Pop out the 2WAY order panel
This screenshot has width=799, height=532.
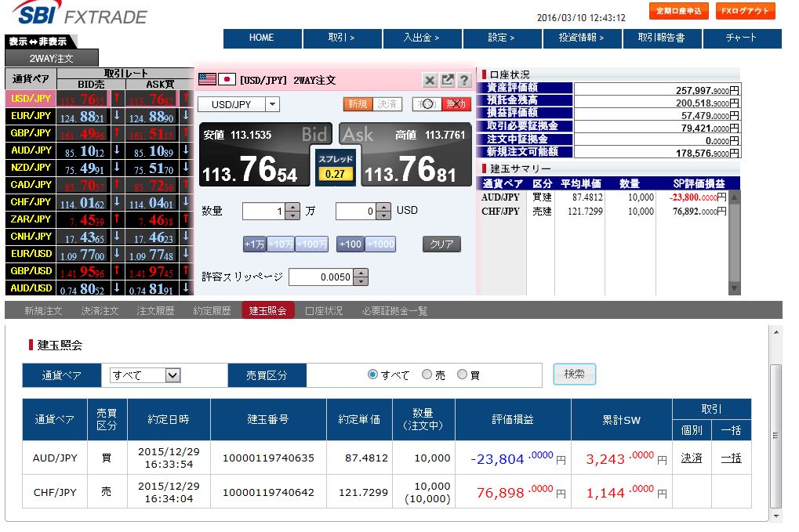pyautogui.click(x=447, y=81)
